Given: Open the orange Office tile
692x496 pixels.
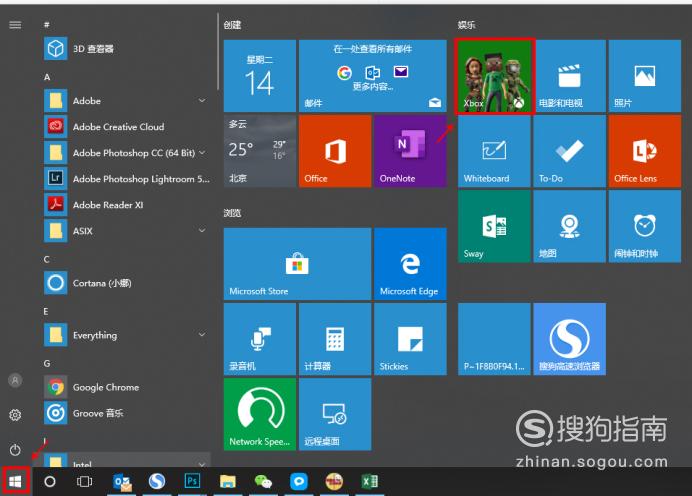Looking at the screenshot, I should click(x=335, y=151).
